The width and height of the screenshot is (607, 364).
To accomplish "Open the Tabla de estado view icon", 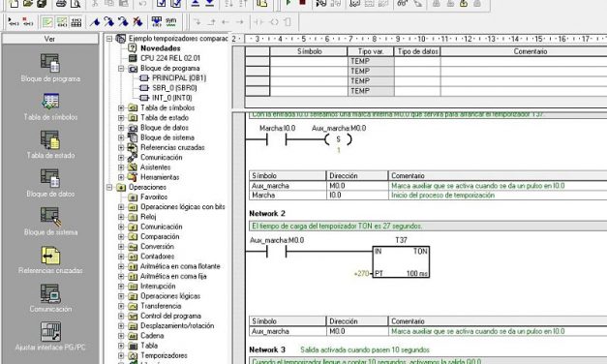I will 50,139.
